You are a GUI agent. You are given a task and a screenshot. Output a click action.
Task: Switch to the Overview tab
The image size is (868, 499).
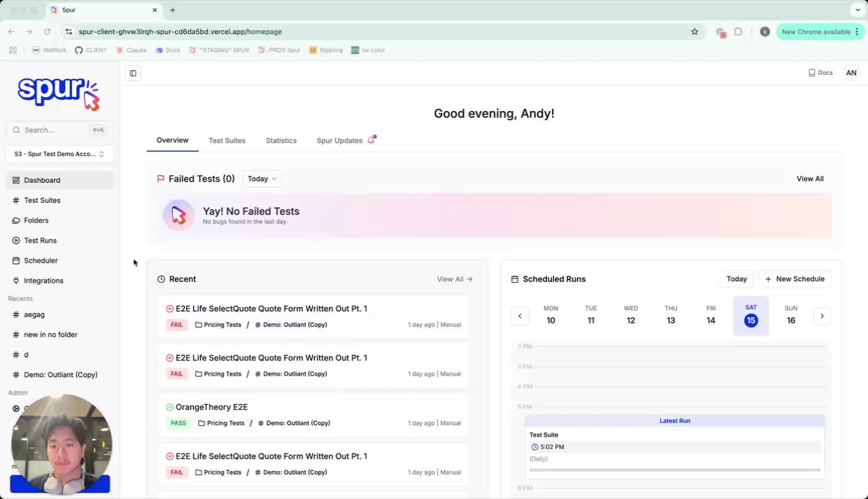[x=172, y=140]
